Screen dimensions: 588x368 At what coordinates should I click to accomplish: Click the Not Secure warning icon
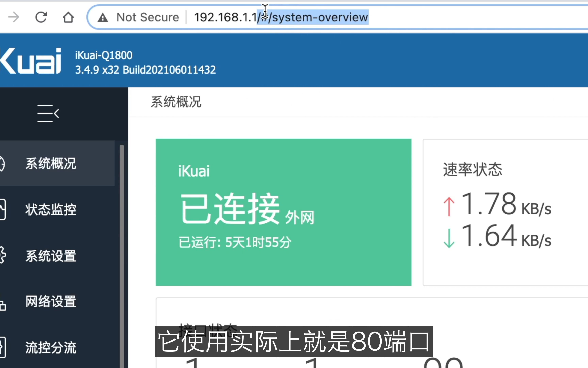tap(103, 18)
